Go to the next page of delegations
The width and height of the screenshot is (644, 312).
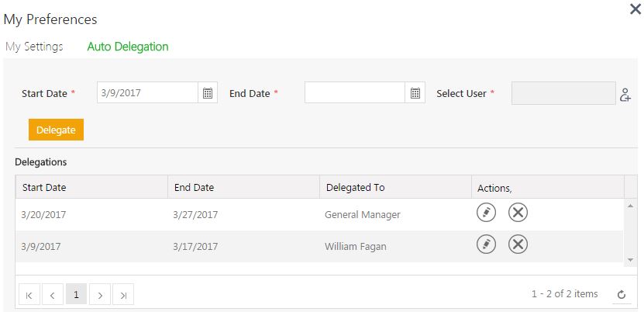click(x=99, y=294)
